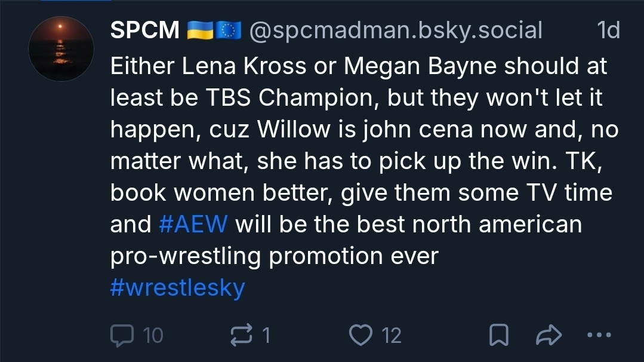Visit SPCM's profile via display name

click(x=144, y=30)
